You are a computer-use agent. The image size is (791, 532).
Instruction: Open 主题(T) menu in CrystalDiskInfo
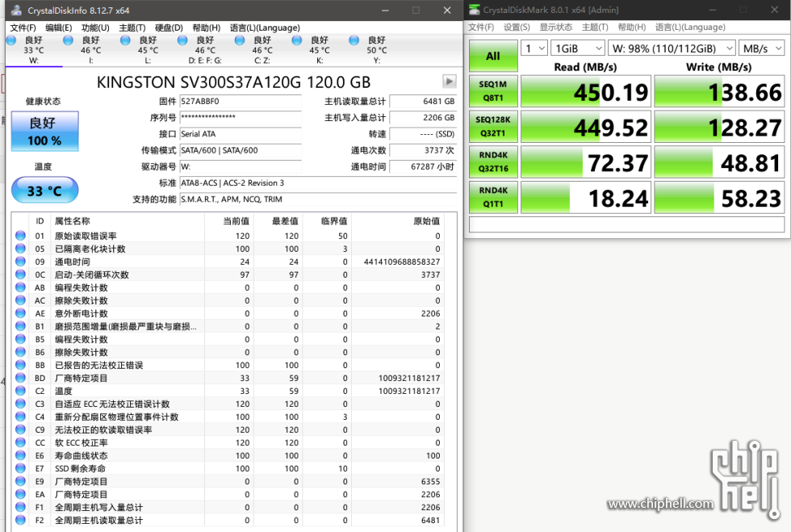point(132,27)
